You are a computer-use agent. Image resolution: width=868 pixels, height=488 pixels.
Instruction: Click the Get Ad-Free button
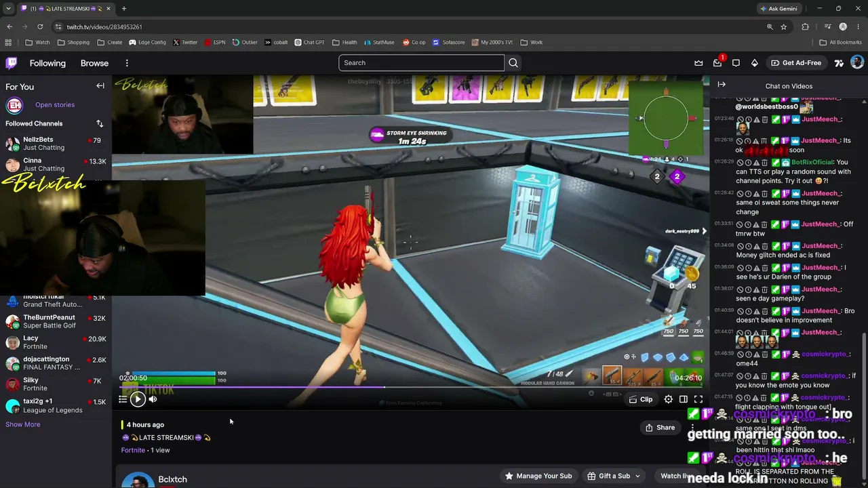796,63
